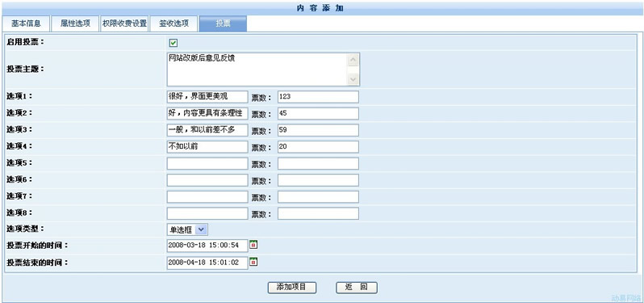The width and height of the screenshot is (644, 303).
Task: Select the 投票 tab
Action: point(223,23)
